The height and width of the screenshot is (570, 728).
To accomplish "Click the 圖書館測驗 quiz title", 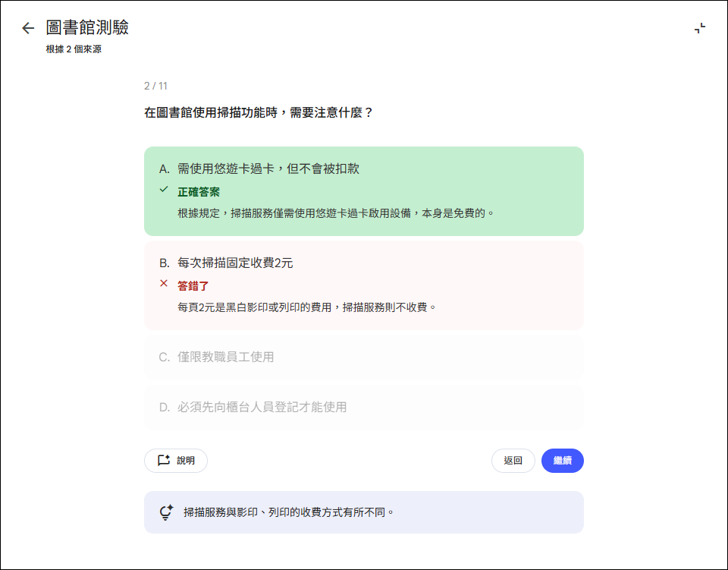I will pyautogui.click(x=87, y=27).
